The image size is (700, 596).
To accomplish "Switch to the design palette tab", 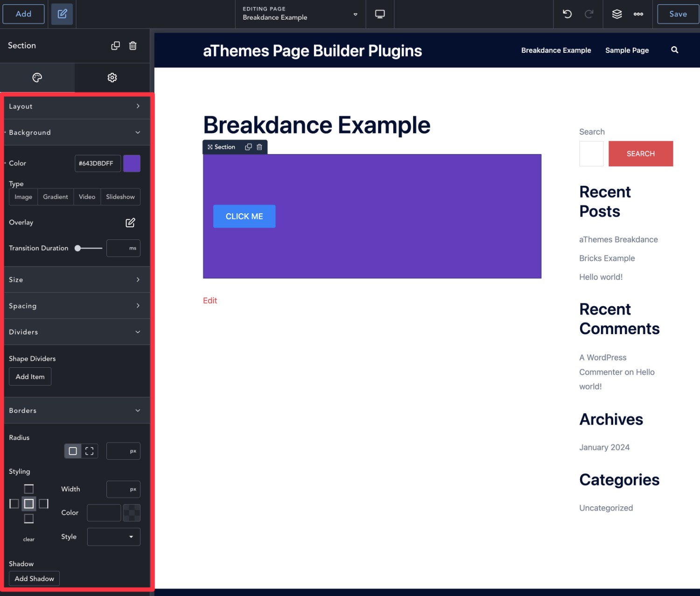I will [x=37, y=77].
